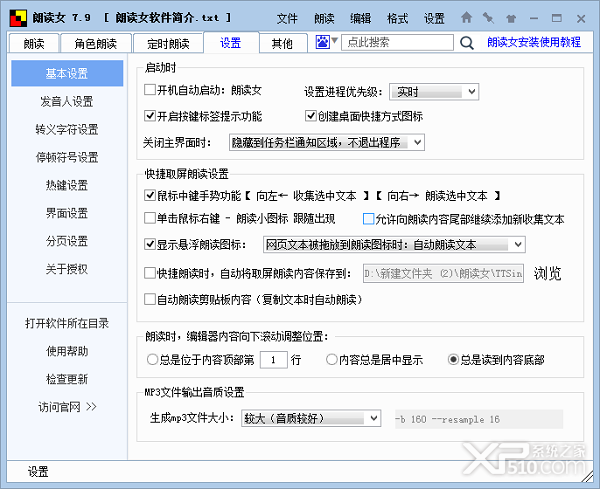Click the top line number field
600x489 pixels.
tap(274, 360)
